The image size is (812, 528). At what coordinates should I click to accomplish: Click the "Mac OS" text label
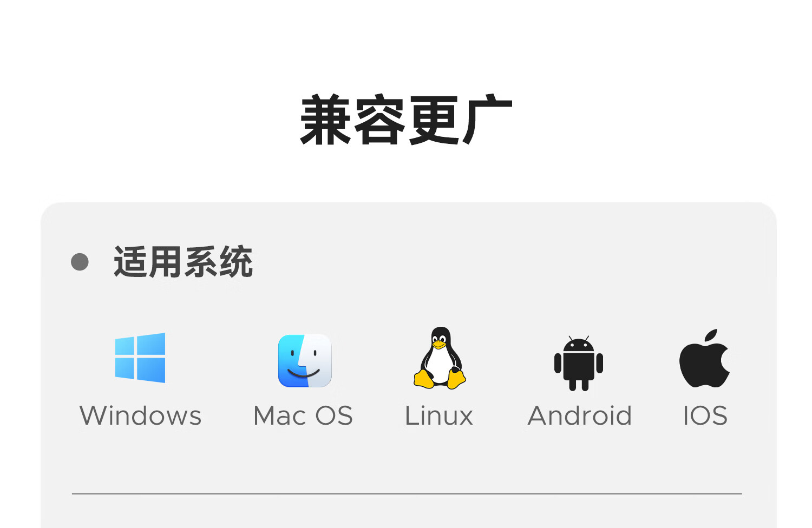(x=303, y=416)
